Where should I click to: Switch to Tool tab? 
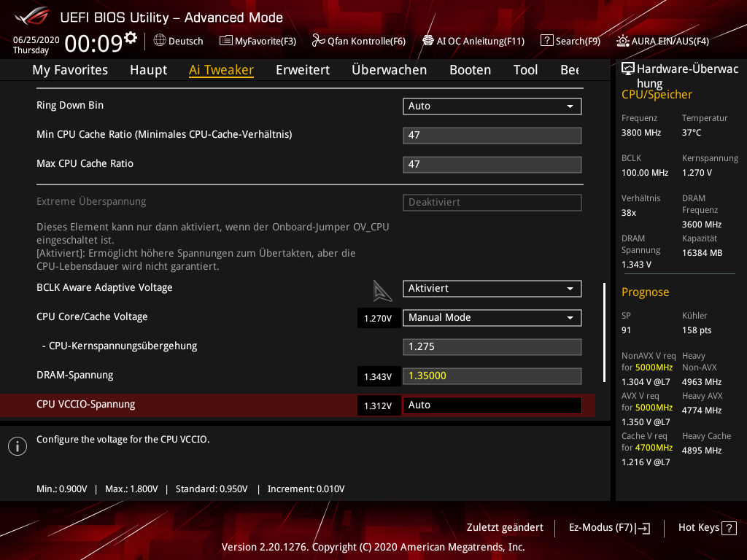(525, 70)
